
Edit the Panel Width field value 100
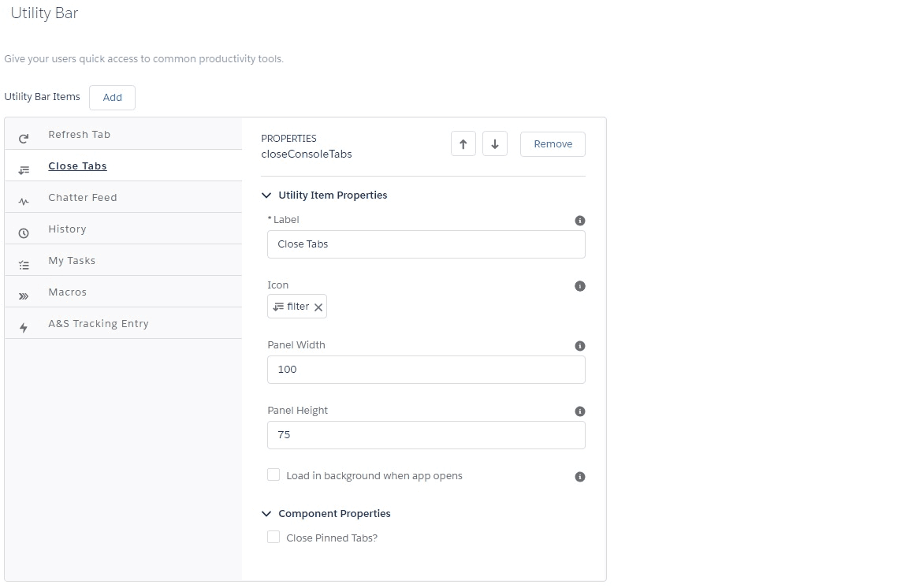(426, 370)
